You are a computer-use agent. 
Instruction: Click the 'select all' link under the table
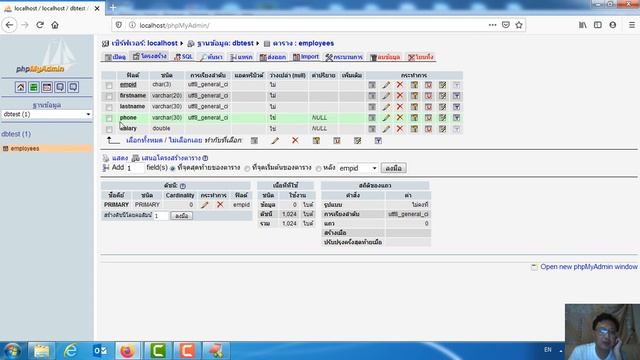(144, 140)
